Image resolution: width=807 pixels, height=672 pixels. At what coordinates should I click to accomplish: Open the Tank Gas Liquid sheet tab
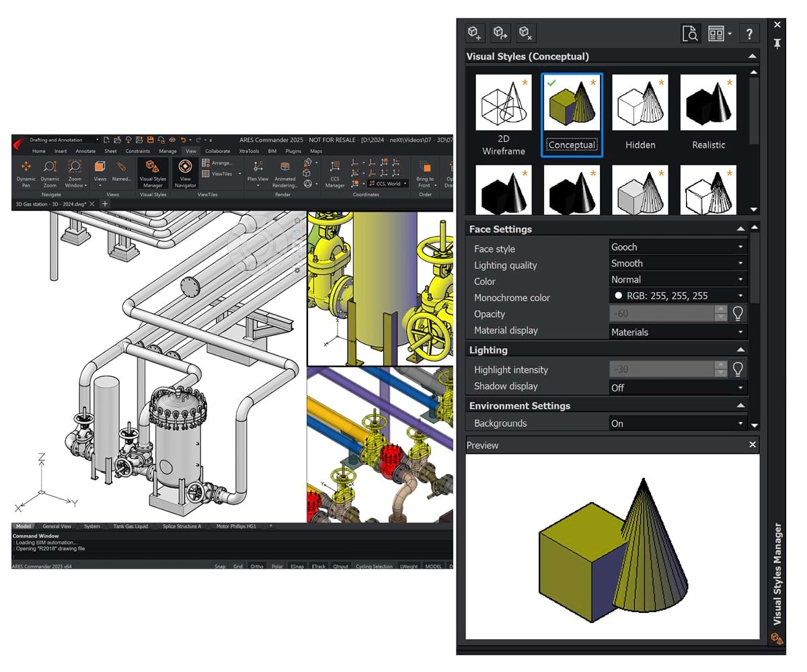[x=130, y=526]
